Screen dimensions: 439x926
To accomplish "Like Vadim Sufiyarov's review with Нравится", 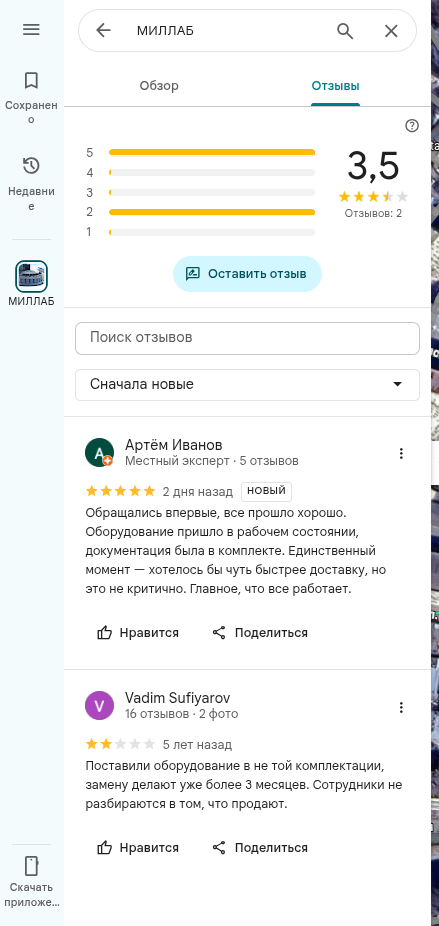I will [138, 847].
